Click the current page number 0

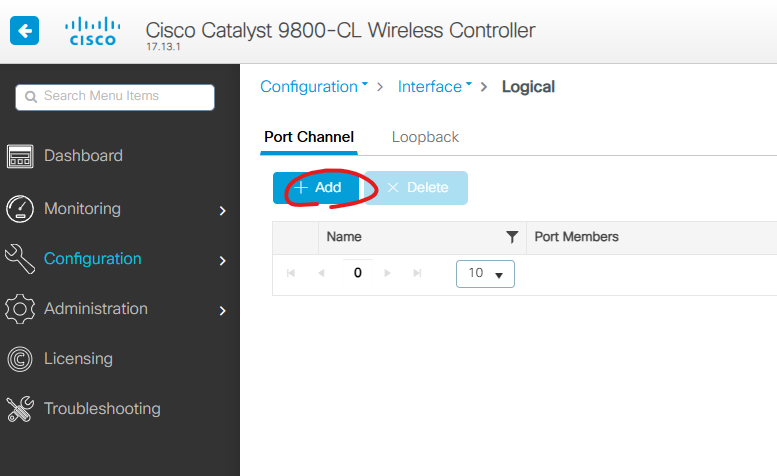tap(357, 273)
